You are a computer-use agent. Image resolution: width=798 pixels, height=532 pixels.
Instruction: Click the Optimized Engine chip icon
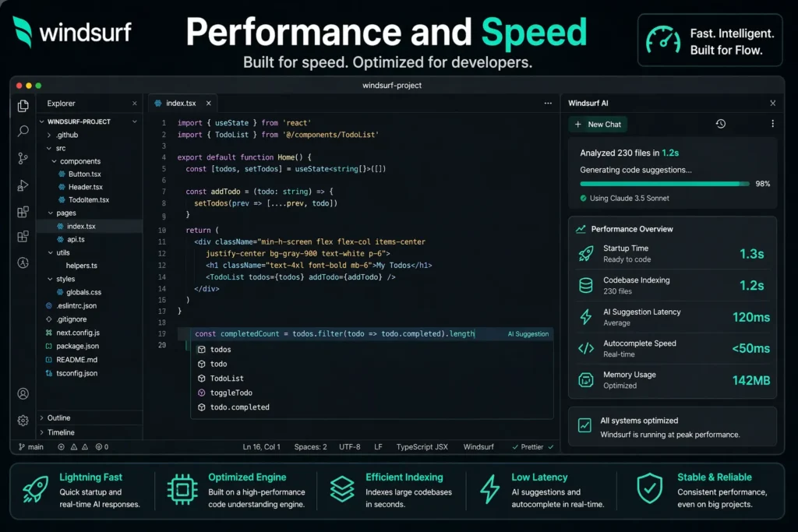[182, 489]
